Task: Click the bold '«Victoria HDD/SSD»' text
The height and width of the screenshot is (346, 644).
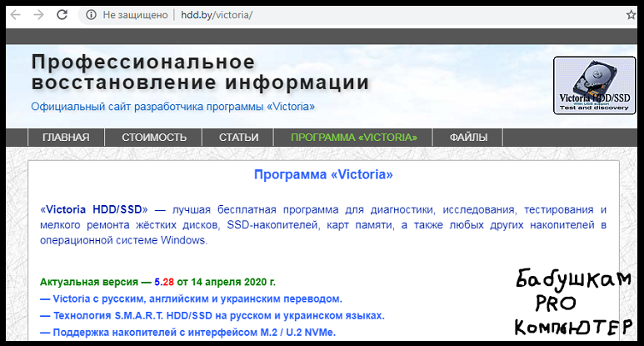Action: pyautogui.click(x=93, y=209)
